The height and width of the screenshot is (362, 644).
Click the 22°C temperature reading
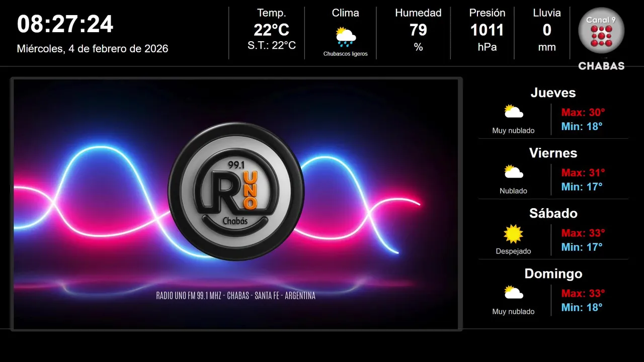click(x=272, y=30)
